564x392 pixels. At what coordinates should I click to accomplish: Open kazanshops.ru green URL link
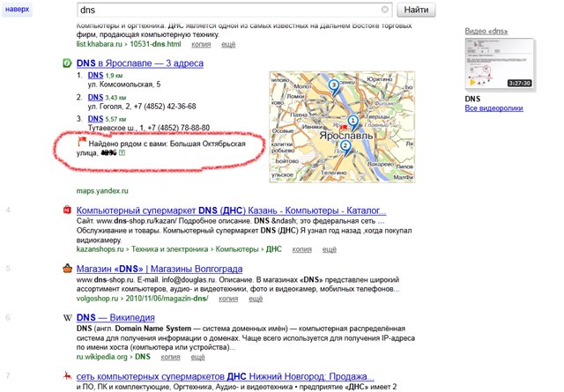pos(100,249)
